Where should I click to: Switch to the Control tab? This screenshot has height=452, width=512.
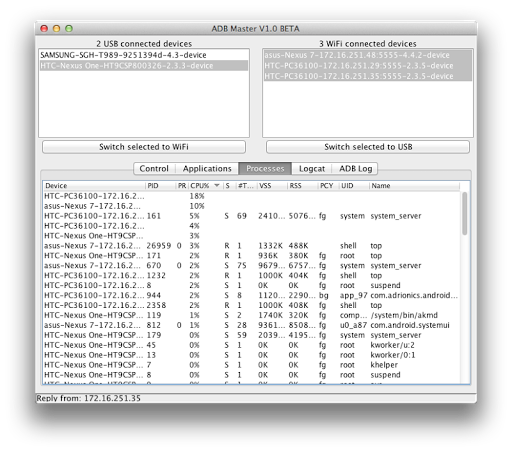pyautogui.click(x=154, y=169)
